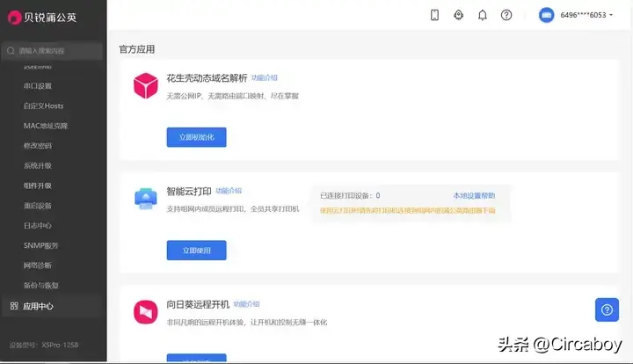Click the search magnifier icon

coord(11,51)
